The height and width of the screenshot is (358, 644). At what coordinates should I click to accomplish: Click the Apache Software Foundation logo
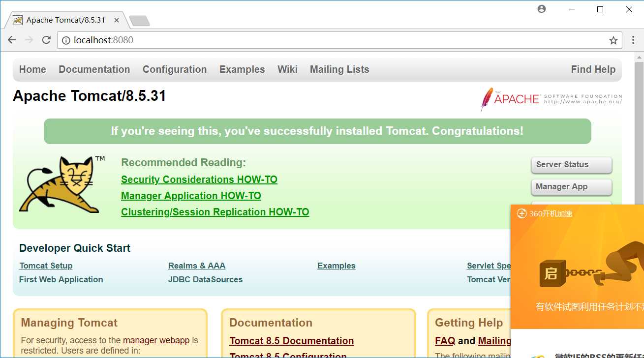pos(551,99)
